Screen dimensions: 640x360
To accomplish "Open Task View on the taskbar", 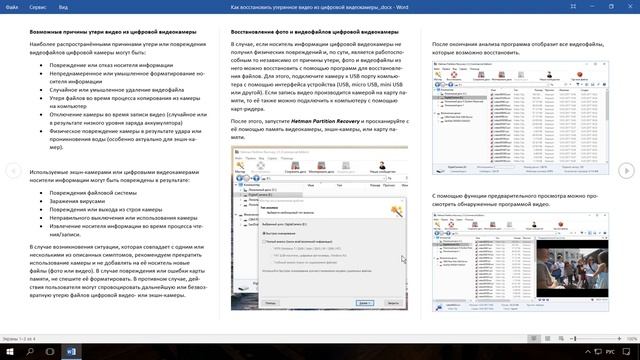I will click(50, 351).
